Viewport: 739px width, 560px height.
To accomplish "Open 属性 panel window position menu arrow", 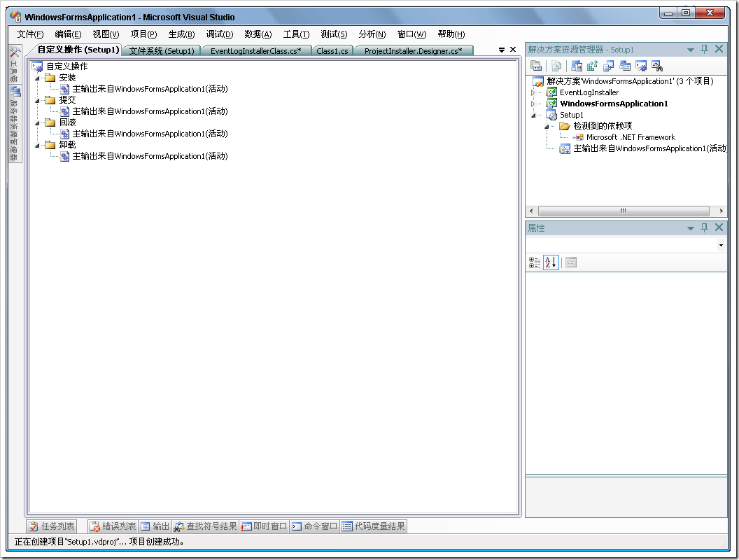I will point(691,228).
